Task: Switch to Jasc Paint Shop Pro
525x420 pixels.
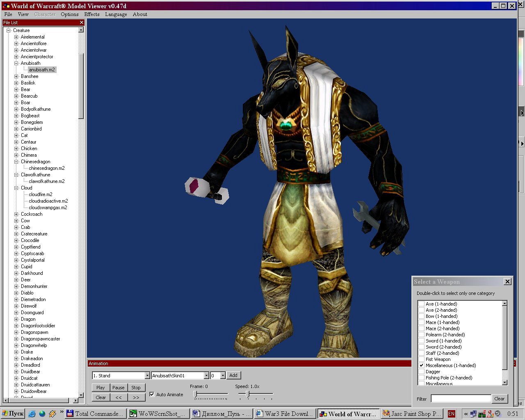Action: click(411, 414)
